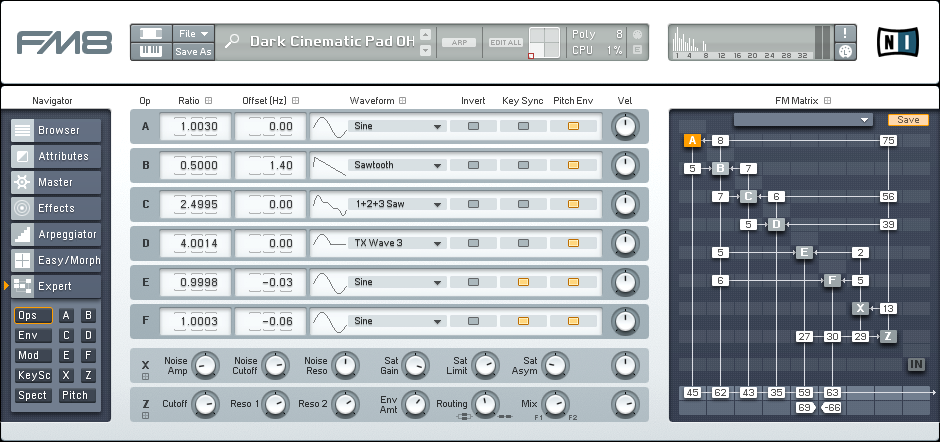Open the Attributes page in Navigator
The height and width of the screenshot is (442, 940).
[x=56, y=156]
